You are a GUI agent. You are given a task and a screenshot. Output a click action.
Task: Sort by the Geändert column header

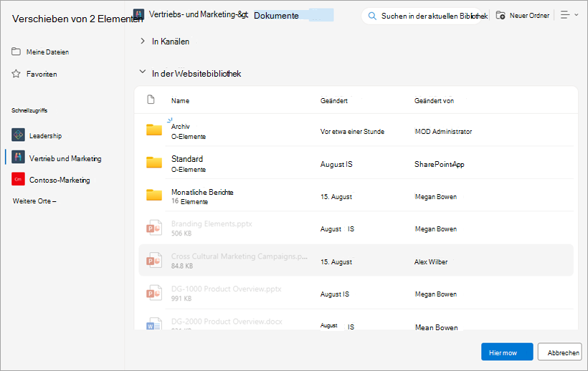tap(333, 101)
